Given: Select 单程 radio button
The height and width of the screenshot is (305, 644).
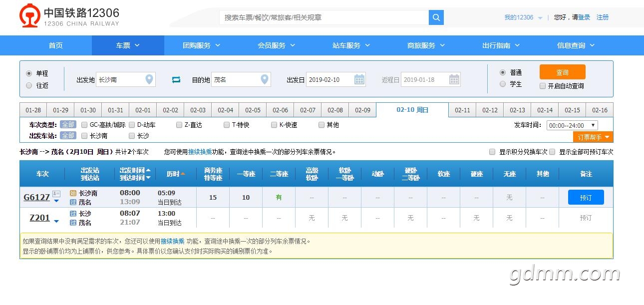Looking at the screenshot, I should pos(29,73).
